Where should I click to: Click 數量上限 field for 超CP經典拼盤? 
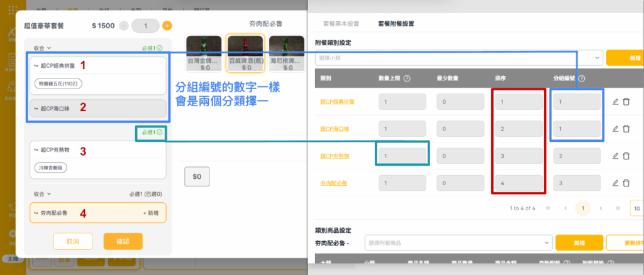click(x=402, y=102)
